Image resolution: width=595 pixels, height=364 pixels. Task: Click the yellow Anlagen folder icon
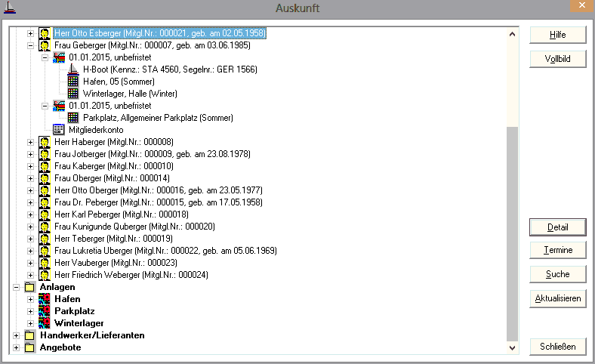tap(30, 287)
